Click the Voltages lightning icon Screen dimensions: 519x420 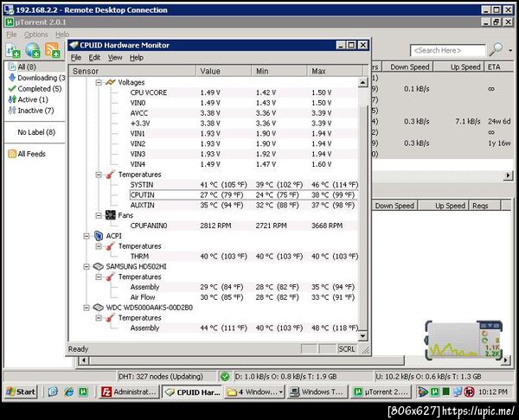pos(110,82)
